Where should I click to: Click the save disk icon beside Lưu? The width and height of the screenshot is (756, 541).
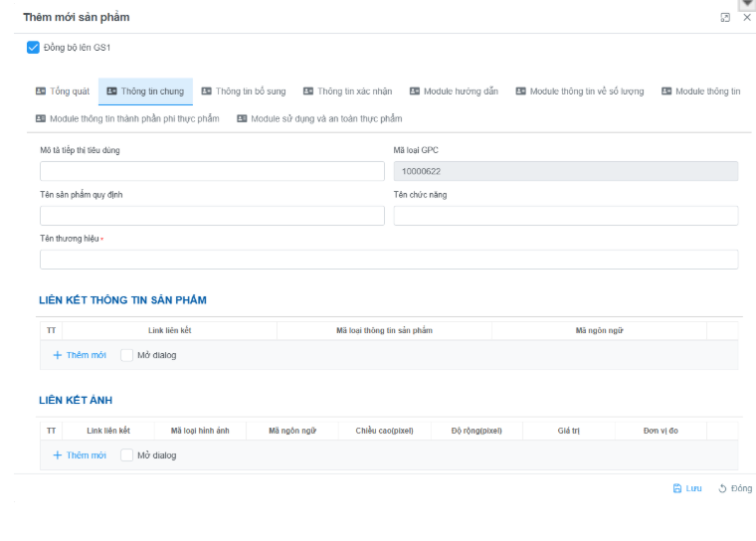pyautogui.click(x=677, y=488)
